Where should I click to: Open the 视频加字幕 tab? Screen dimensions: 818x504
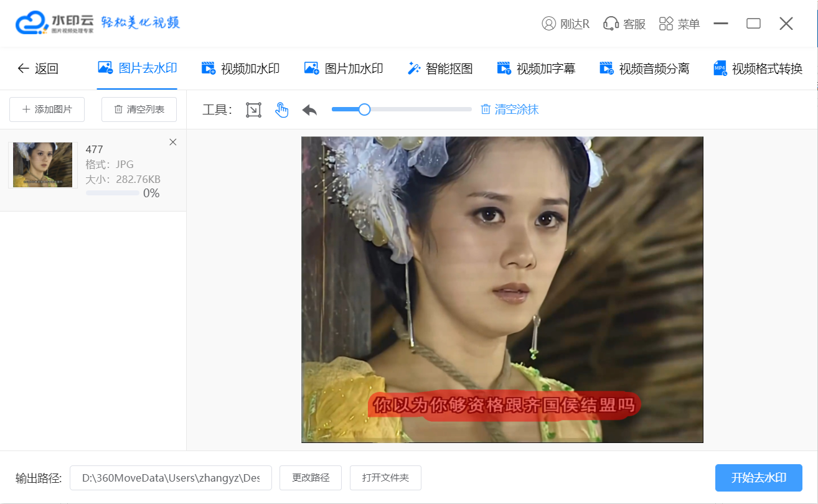click(535, 68)
